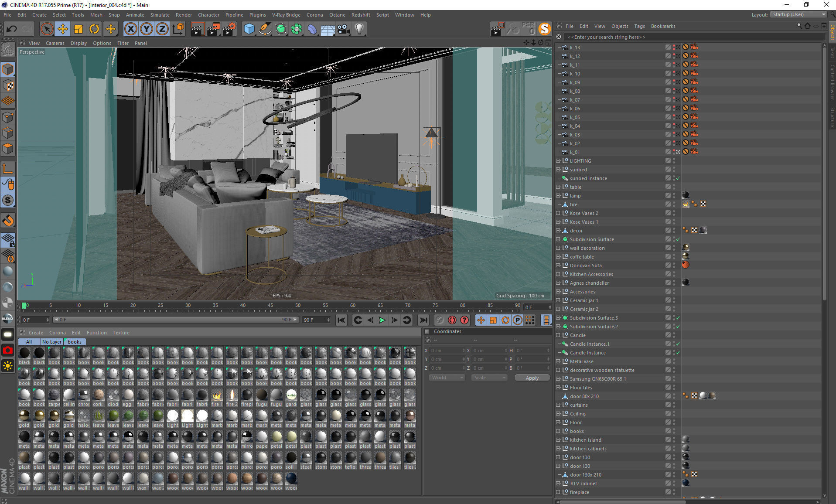Image resolution: width=836 pixels, height=504 pixels.
Task: Toggle Candle Instance.1 enable checkmark
Action: pyautogui.click(x=678, y=344)
